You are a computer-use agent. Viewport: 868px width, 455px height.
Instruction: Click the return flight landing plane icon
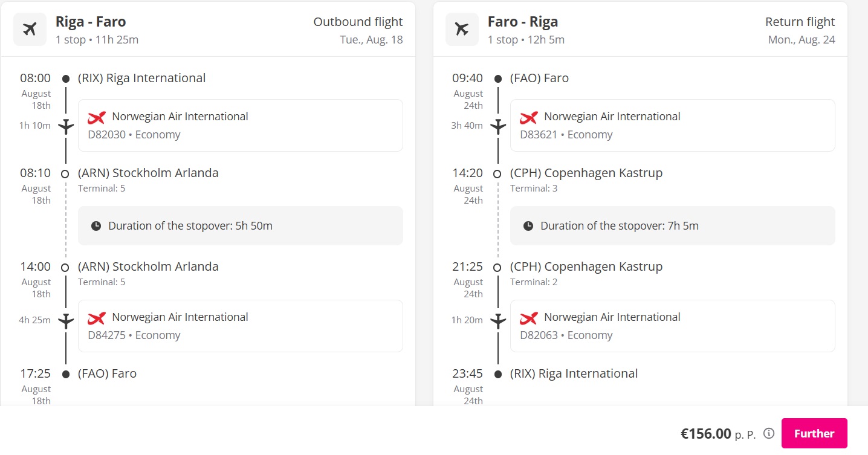point(462,29)
